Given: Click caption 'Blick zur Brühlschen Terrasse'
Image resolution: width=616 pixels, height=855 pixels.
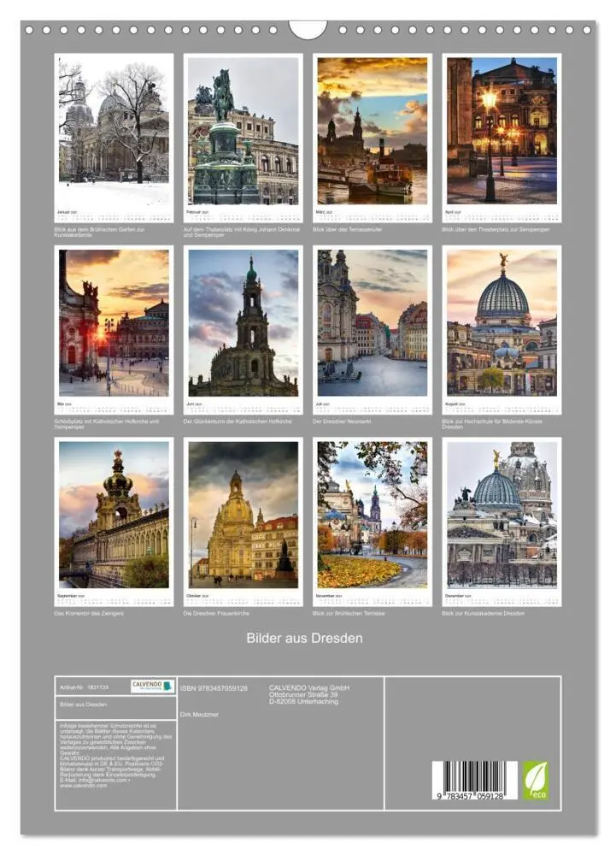Looking at the screenshot, I should (x=349, y=613).
